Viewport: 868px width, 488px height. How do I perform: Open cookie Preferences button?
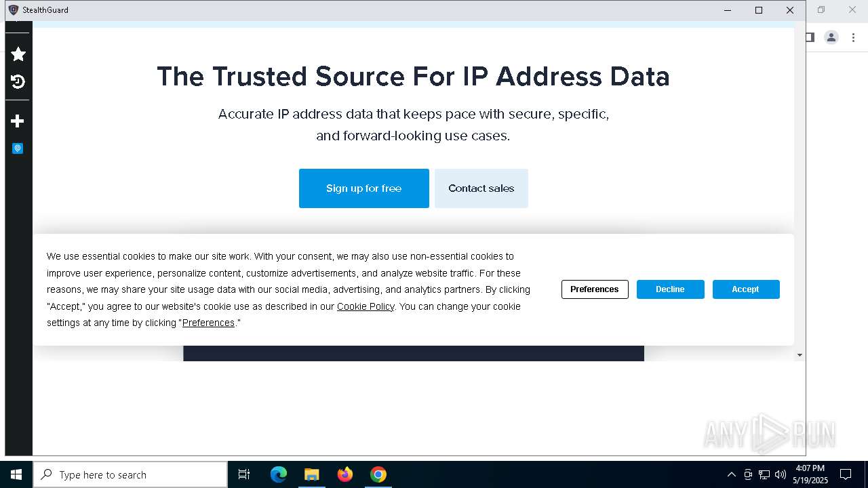pyautogui.click(x=595, y=289)
